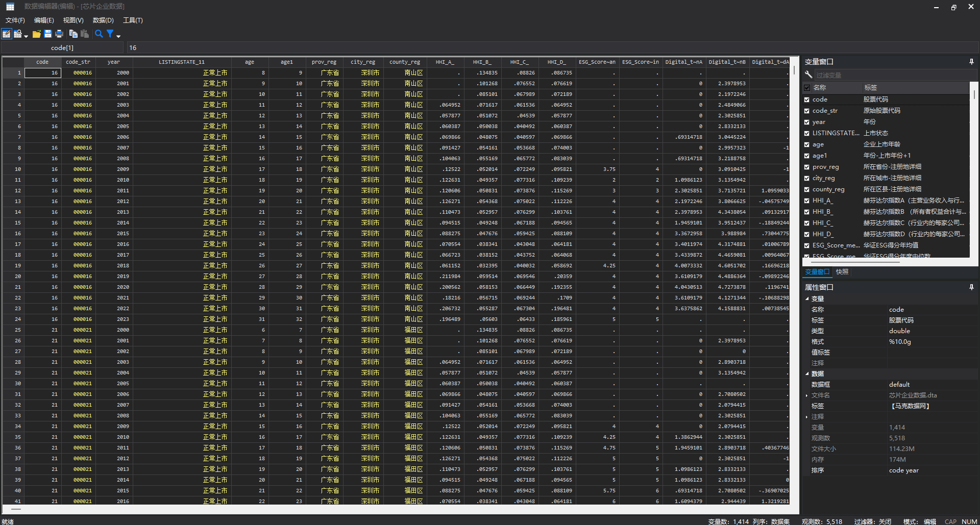Open search with the magnifier icon
The width and height of the screenshot is (980, 525).
tap(99, 34)
